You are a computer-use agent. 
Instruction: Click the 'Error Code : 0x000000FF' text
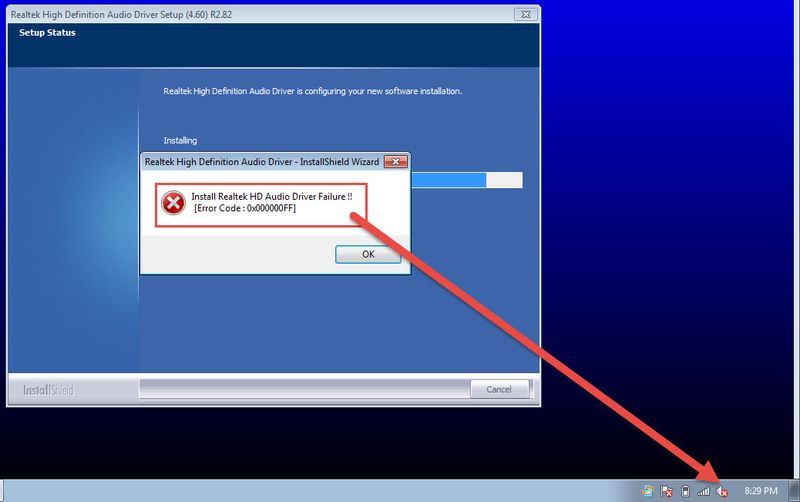pyautogui.click(x=245, y=208)
